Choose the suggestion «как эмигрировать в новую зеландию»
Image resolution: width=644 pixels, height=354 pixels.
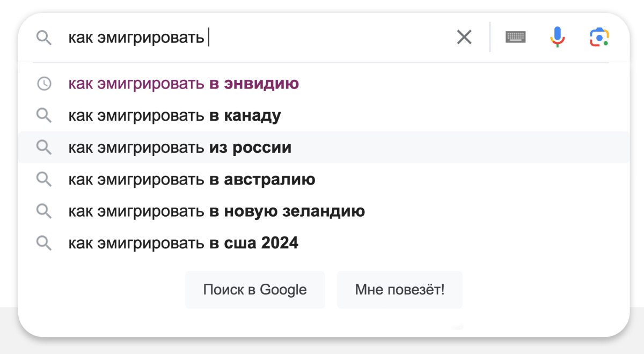(x=216, y=211)
